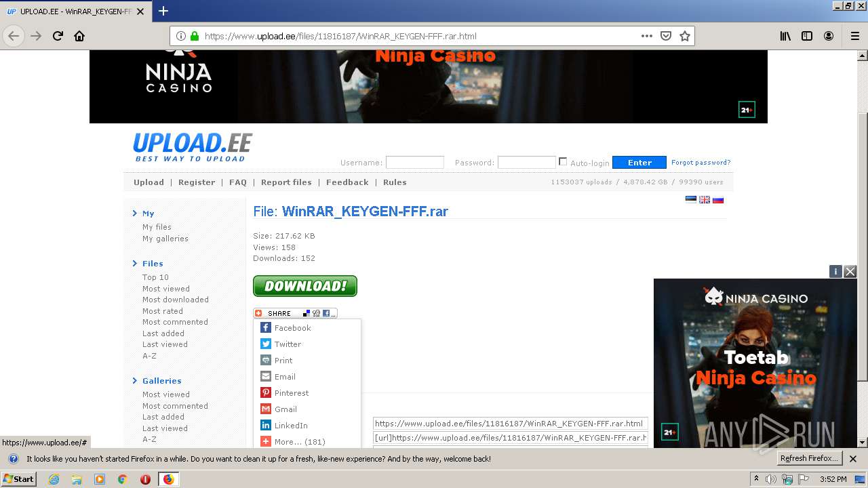Open the Firefox hamburger menu
868x488 pixels.
(854, 36)
